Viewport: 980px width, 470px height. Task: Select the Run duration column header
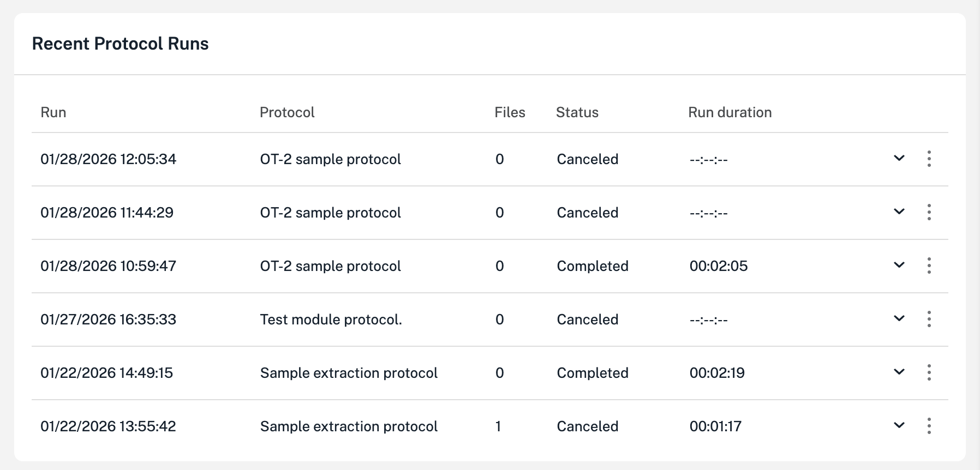(730, 112)
